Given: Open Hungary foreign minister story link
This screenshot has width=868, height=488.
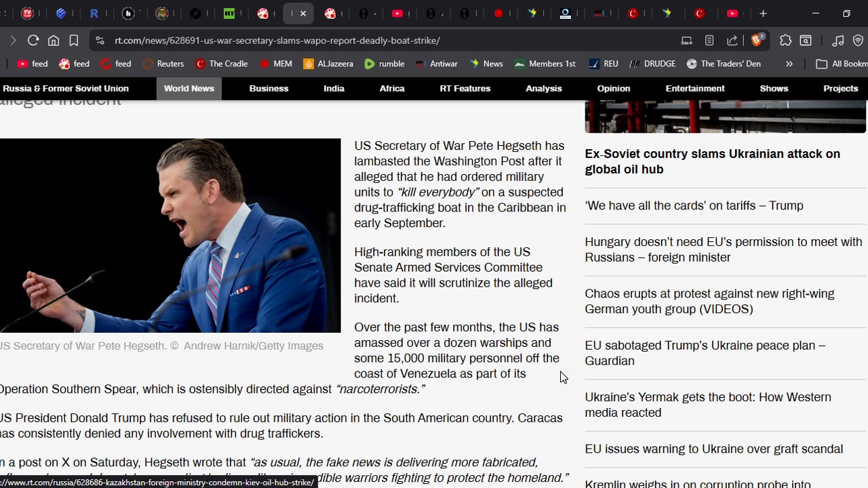Looking at the screenshot, I should (x=724, y=249).
